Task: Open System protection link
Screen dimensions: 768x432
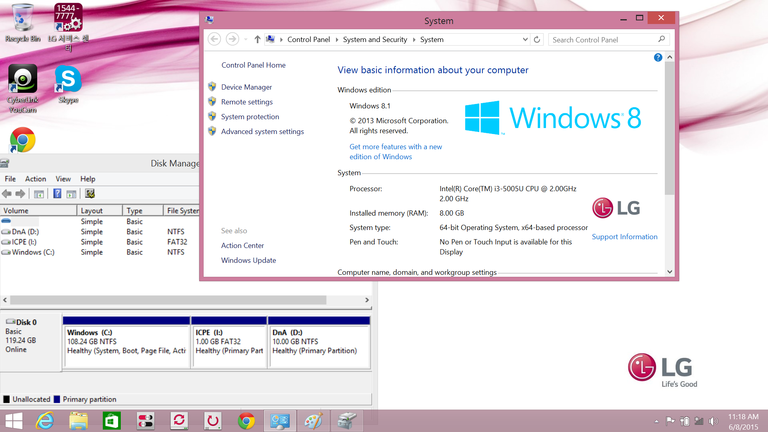Action: pos(250,117)
